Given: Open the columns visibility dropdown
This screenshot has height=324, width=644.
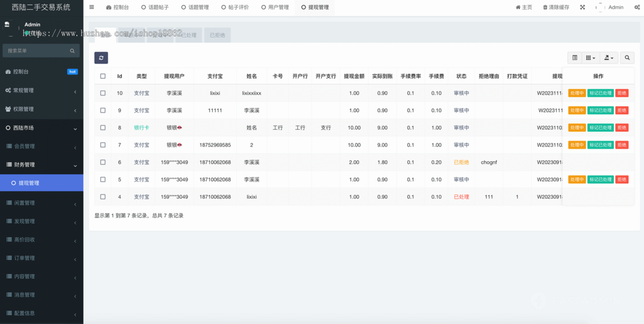Looking at the screenshot, I should 590,57.
